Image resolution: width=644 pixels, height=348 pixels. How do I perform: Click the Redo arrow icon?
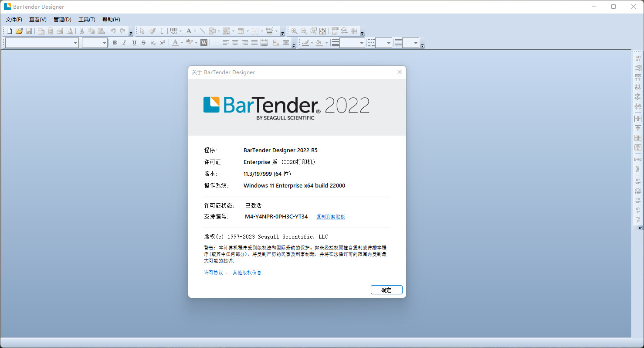coord(122,31)
